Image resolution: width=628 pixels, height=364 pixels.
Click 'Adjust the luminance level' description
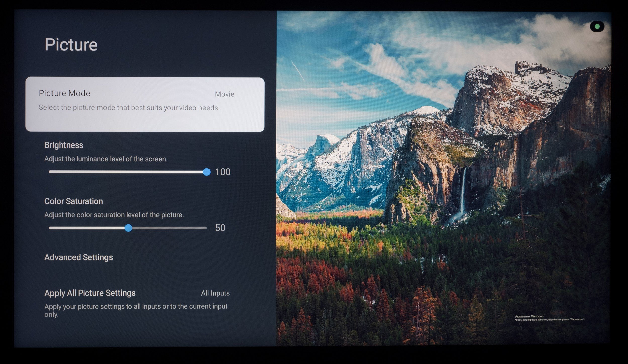pos(106,159)
